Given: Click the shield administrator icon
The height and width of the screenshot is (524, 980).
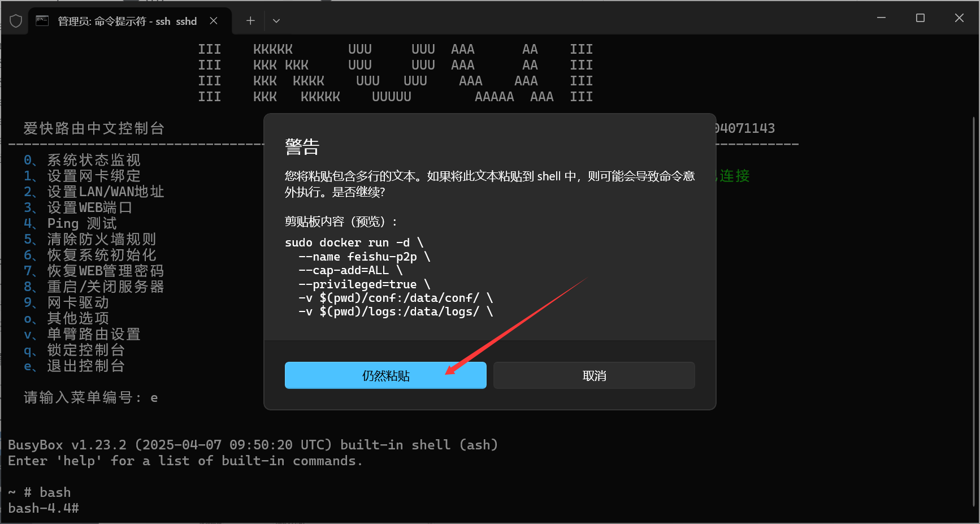Looking at the screenshot, I should [16, 21].
